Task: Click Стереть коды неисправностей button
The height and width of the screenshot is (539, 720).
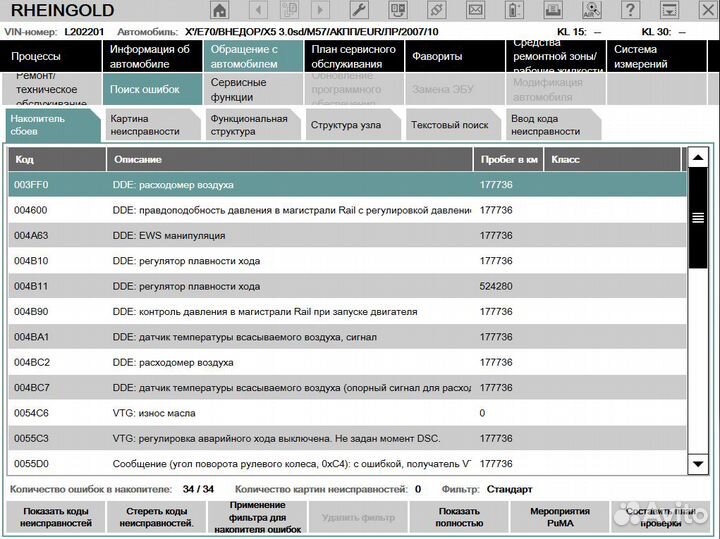Action: pyautogui.click(x=157, y=517)
